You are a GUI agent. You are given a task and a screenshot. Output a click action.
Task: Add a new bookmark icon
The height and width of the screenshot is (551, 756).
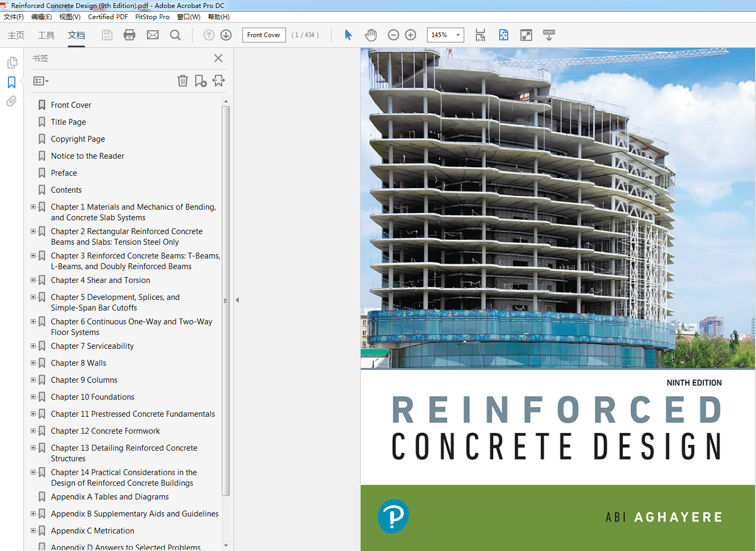pos(201,81)
